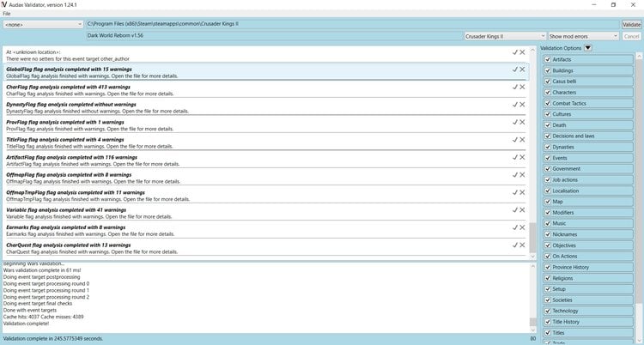Click the checkmark on TitleFlag analysis row

[514, 140]
